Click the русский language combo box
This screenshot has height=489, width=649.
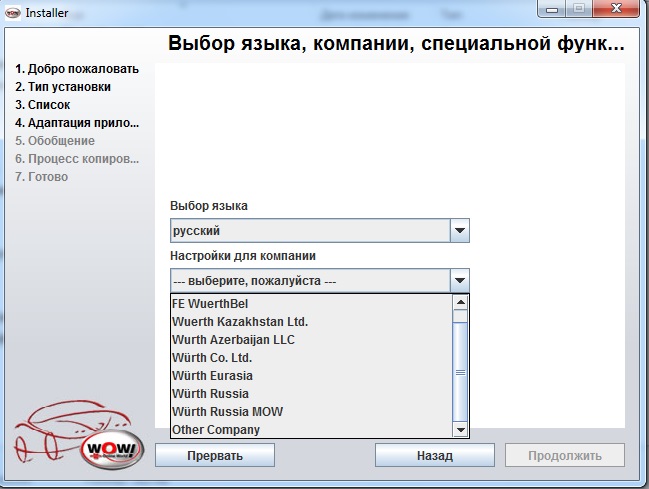click(320, 230)
